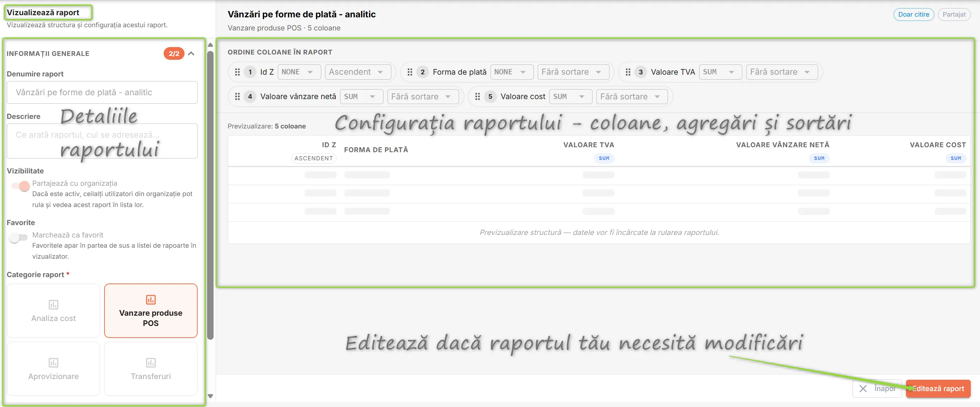Viewport: 980px width, 407px height.
Task: Open Valoare TVA SUM aggregation dropdown
Action: click(x=720, y=72)
